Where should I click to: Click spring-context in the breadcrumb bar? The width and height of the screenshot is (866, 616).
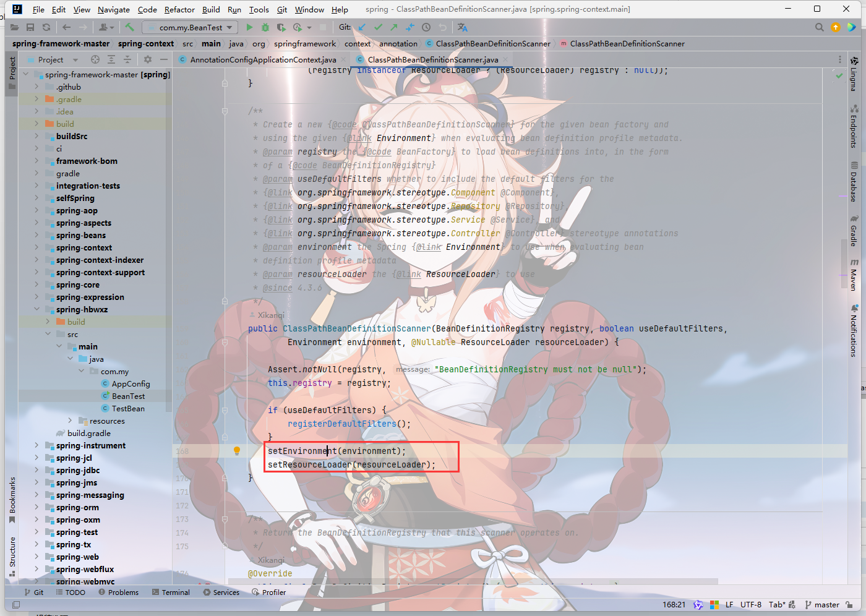tap(146, 43)
